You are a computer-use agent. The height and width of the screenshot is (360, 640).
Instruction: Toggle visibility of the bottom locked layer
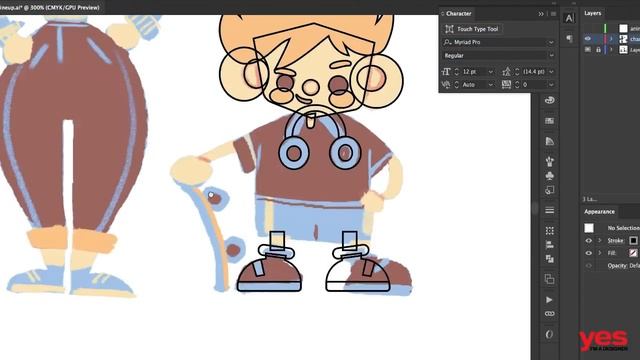(588, 49)
